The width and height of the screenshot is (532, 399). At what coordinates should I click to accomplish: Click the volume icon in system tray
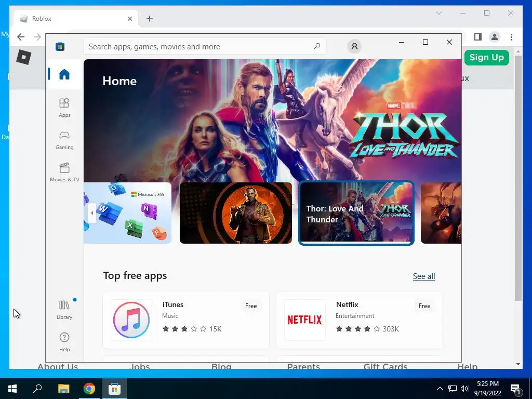point(464,389)
